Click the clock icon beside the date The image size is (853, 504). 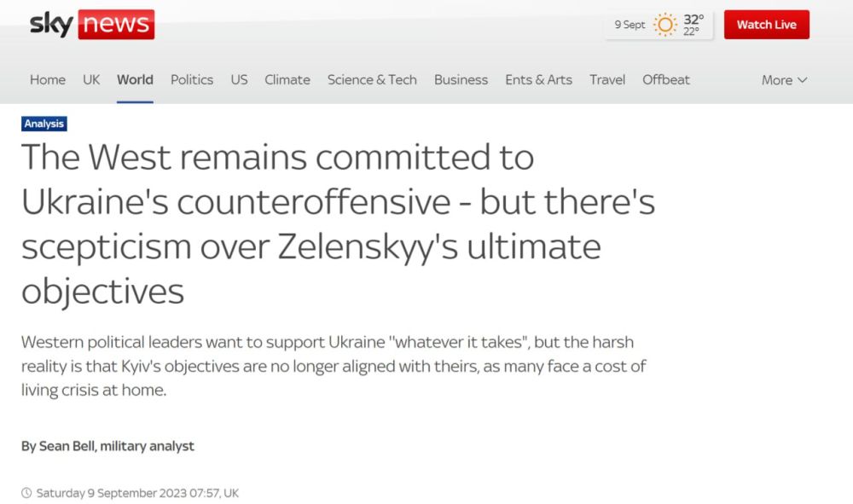tap(26, 493)
